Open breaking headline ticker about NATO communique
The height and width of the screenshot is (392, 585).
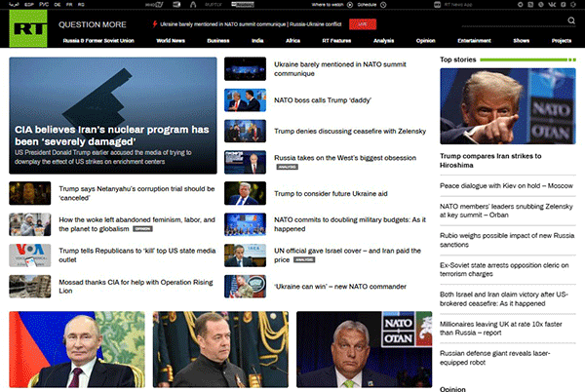251,24
